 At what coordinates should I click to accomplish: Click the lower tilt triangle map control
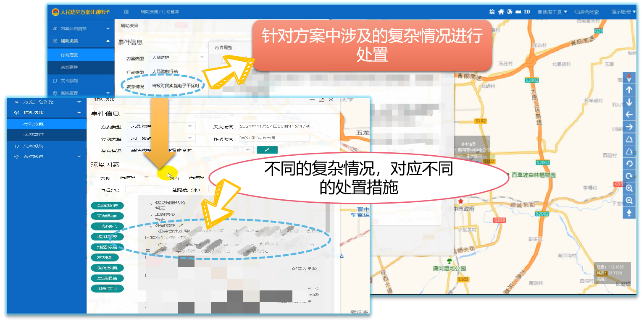pos(629,152)
